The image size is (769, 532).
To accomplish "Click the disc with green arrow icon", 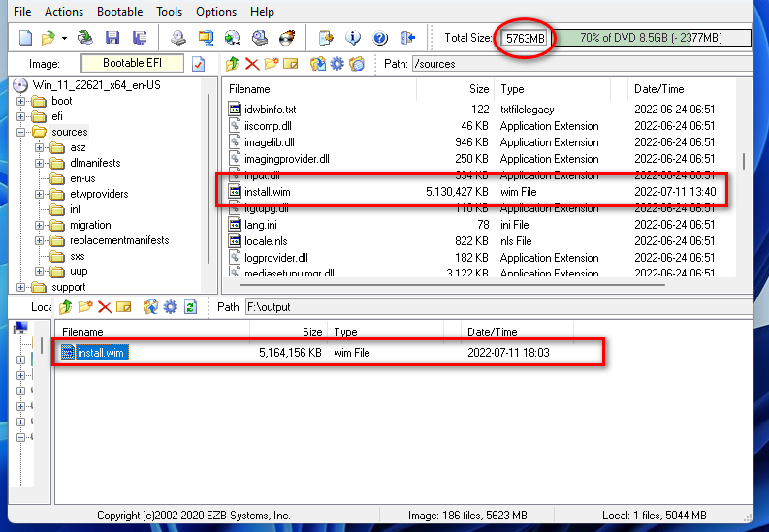I will (x=233, y=38).
